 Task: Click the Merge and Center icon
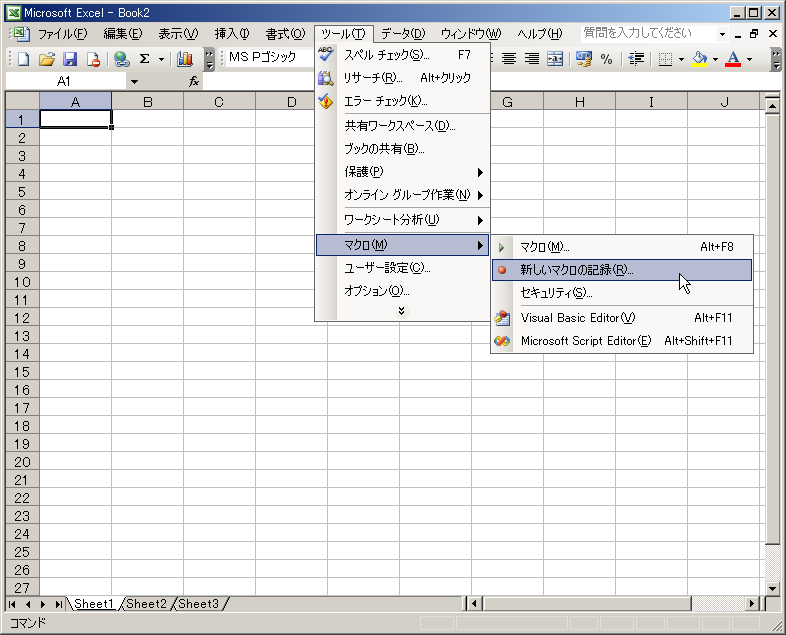tap(555, 59)
